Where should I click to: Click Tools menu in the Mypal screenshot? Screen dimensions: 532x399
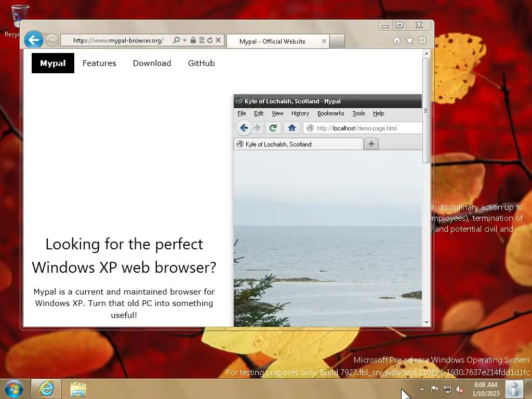point(358,113)
